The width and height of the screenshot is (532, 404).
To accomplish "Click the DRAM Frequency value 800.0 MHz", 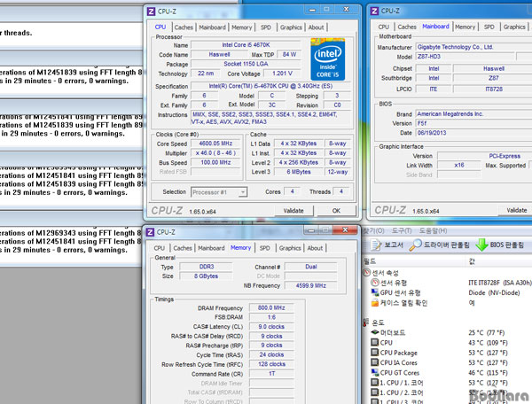I will [271, 307].
